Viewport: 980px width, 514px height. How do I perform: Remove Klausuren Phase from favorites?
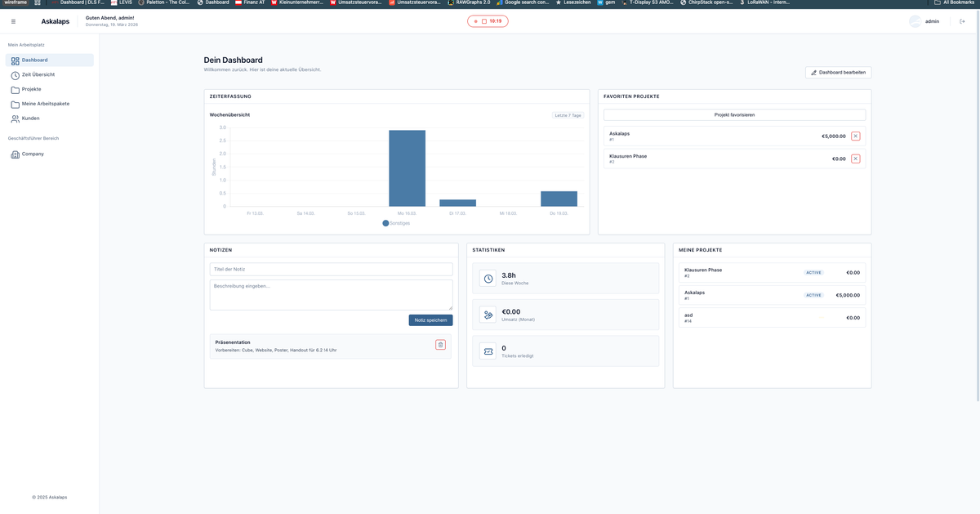(855, 159)
